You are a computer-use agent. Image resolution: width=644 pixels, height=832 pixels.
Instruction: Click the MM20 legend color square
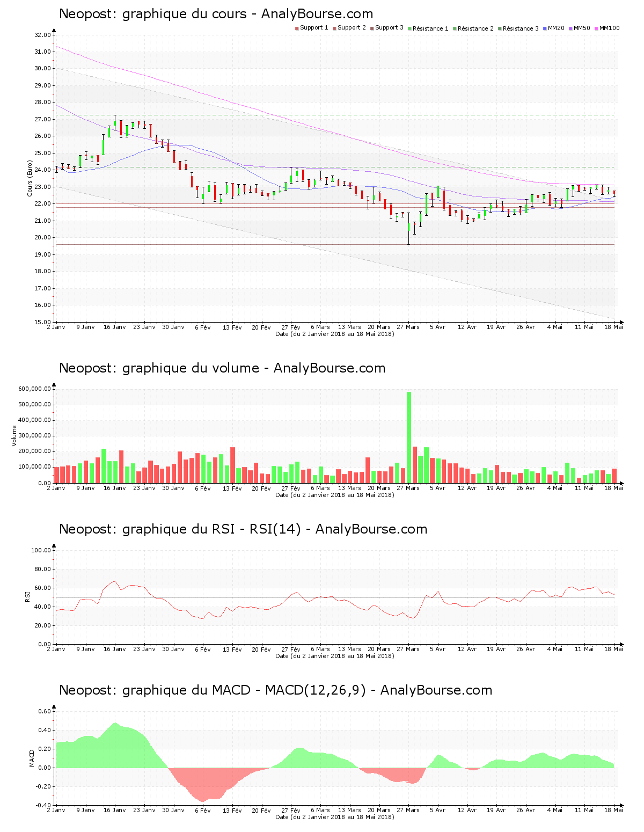pos(545,28)
